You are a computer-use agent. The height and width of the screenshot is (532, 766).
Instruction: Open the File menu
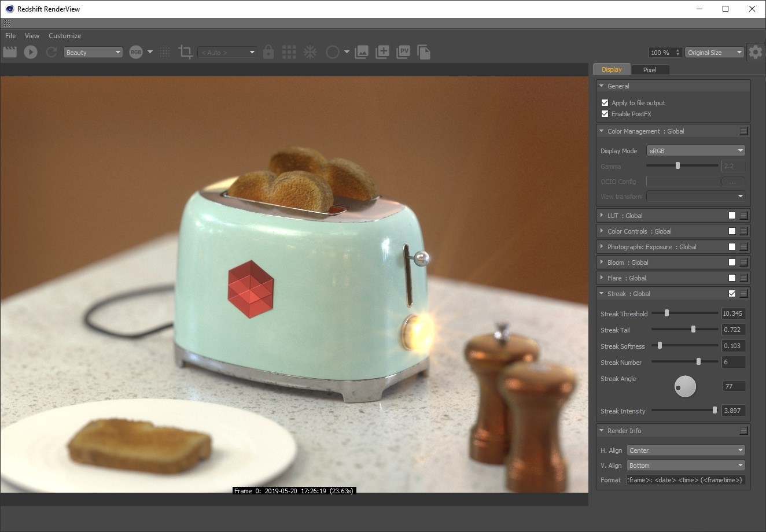click(x=10, y=35)
